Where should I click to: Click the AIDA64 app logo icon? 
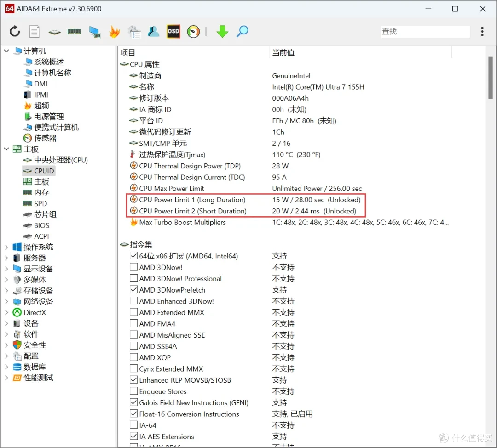[x=10, y=9]
